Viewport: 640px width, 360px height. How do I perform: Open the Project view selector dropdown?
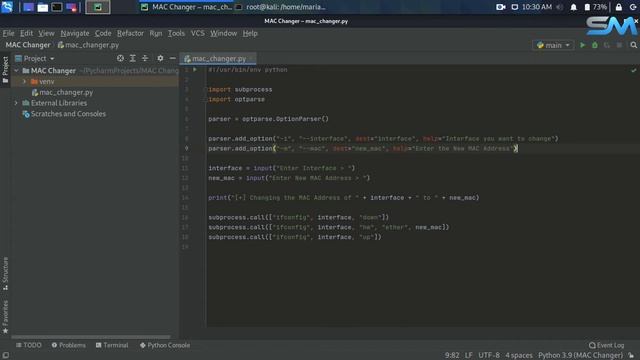coord(35,58)
